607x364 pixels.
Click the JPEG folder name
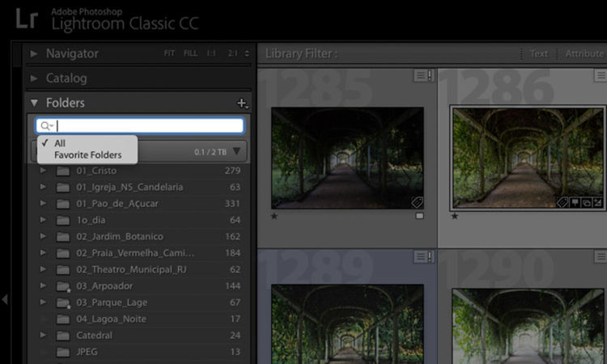87,352
